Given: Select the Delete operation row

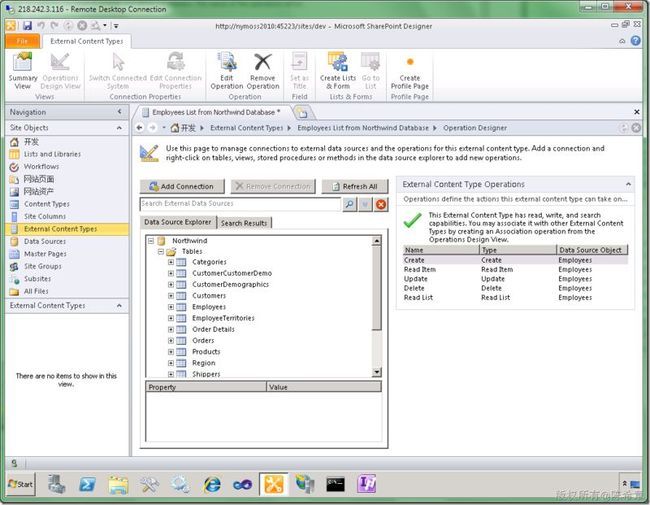Looking at the screenshot, I should [x=515, y=288].
